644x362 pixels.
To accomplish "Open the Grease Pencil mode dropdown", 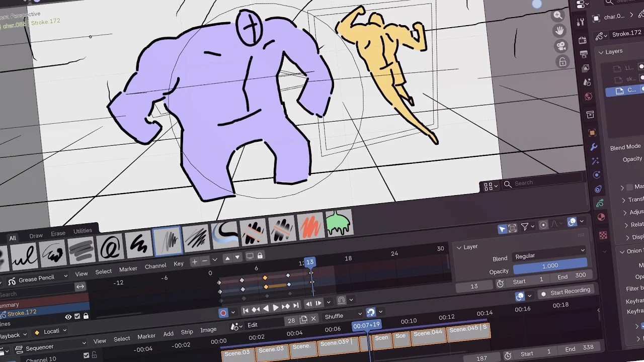I will click(x=37, y=279).
